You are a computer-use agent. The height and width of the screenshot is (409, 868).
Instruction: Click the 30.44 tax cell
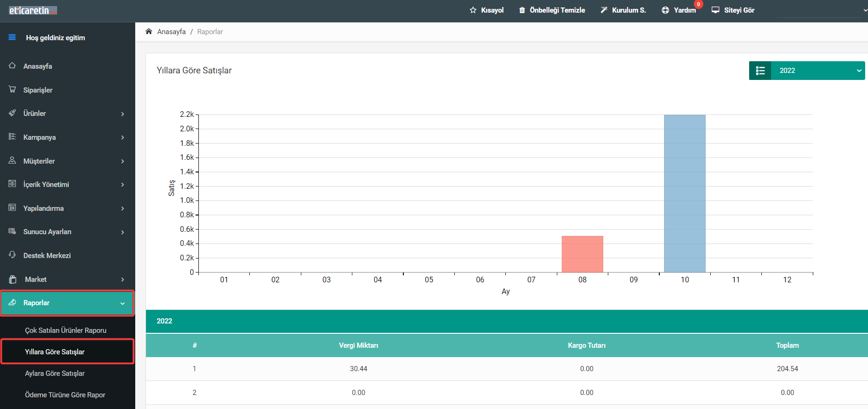pyautogui.click(x=358, y=369)
